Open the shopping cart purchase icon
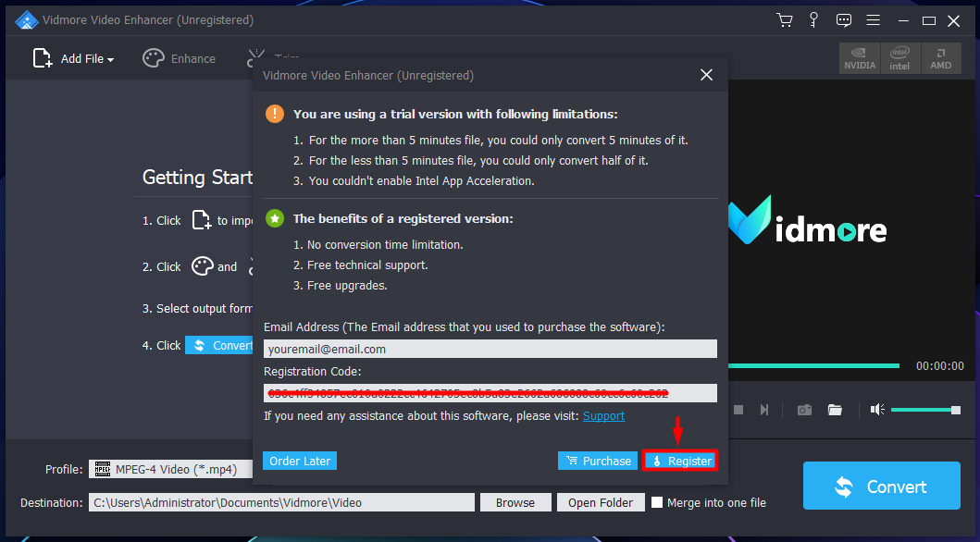 point(785,20)
